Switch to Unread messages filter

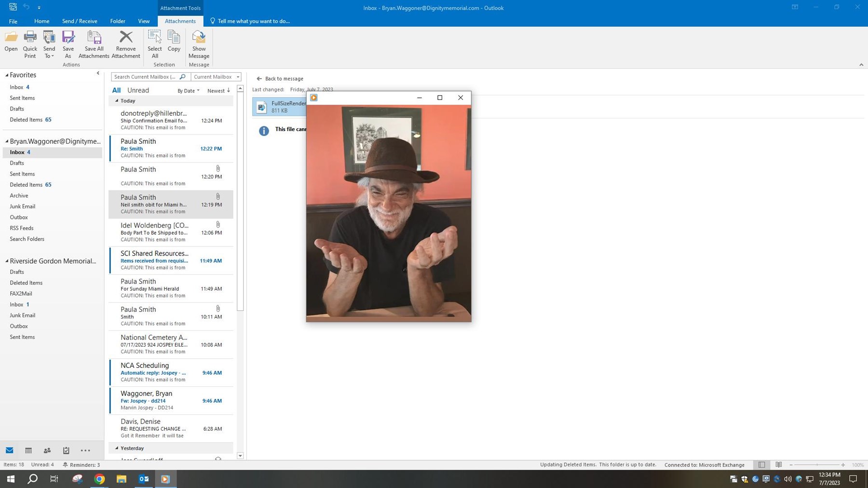coord(138,90)
